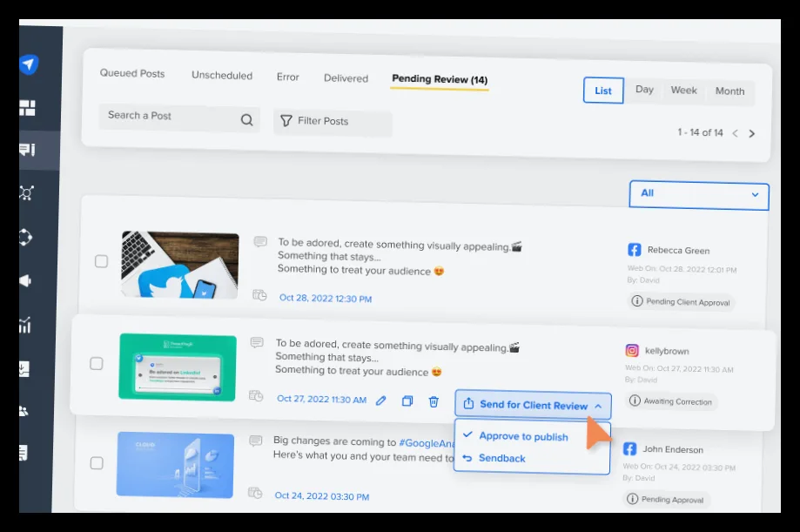The height and width of the screenshot is (532, 800).
Task: Click the magnifier icon in the post search box
Action: click(x=247, y=120)
